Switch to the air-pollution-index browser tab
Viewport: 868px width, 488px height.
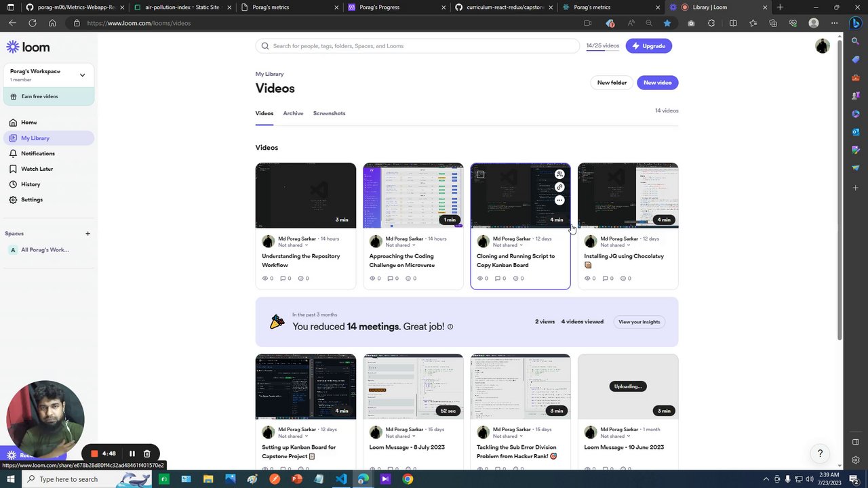(x=183, y=7)
